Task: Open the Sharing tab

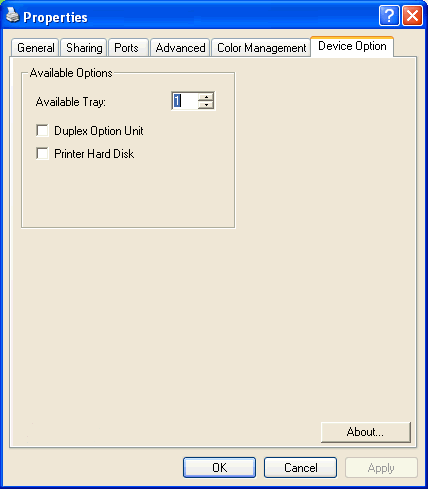Action: 84,48
